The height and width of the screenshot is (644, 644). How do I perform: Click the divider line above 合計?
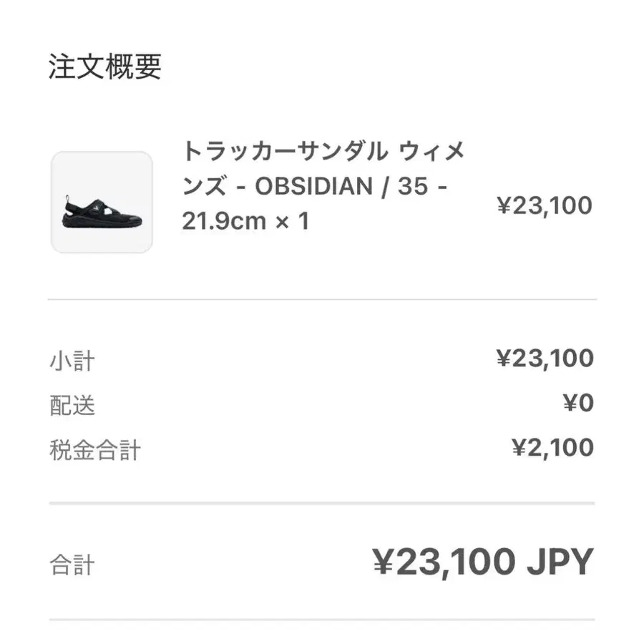(x=322, y=503)
